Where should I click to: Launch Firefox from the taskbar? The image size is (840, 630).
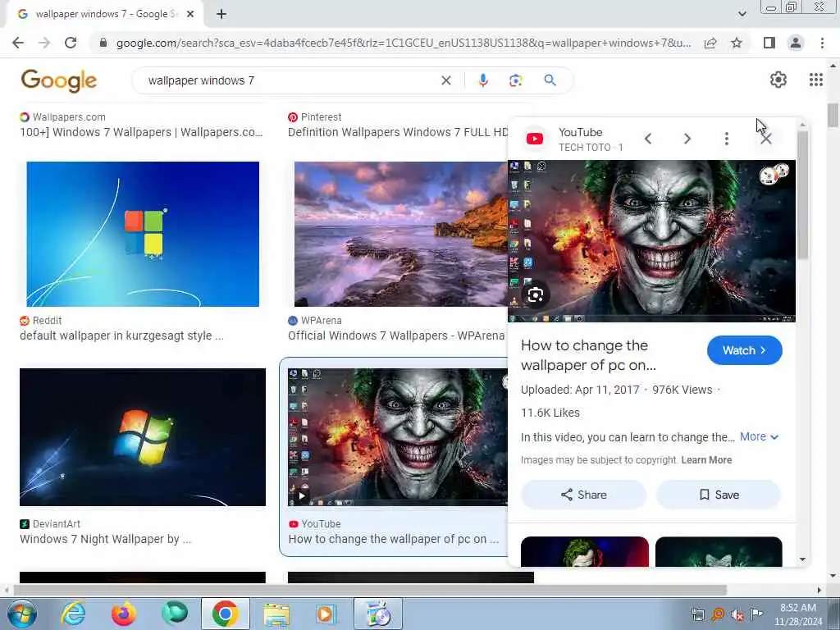(x=124, y=614)
